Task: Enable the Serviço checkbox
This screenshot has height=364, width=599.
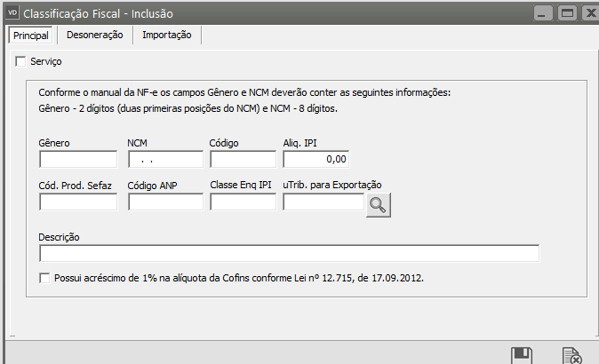Action: (x=21, y=61)
